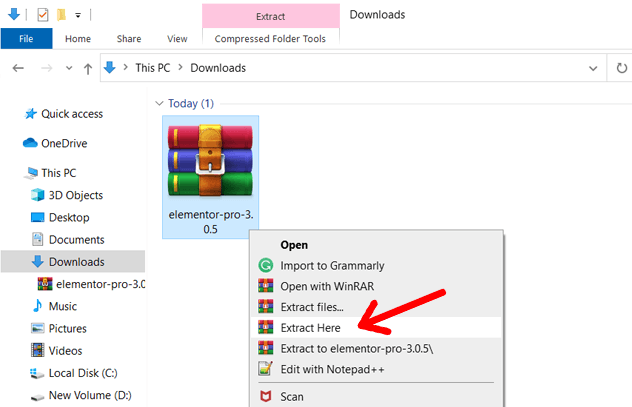Click the Forward navigation arrow
The height and width of the screenshot is (407, 632).
pos(47,68)
